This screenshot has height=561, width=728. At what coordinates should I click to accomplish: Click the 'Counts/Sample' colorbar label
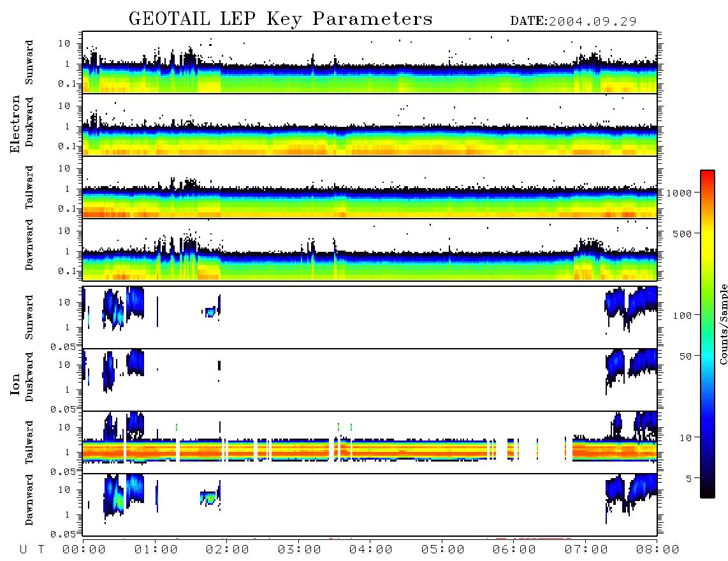click(x=723, y=324)
